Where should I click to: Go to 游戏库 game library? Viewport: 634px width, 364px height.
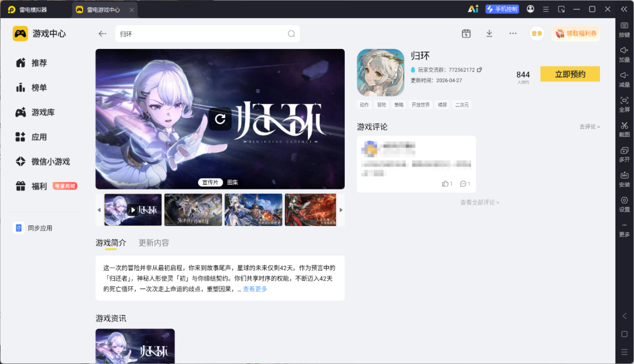[35, 112]
